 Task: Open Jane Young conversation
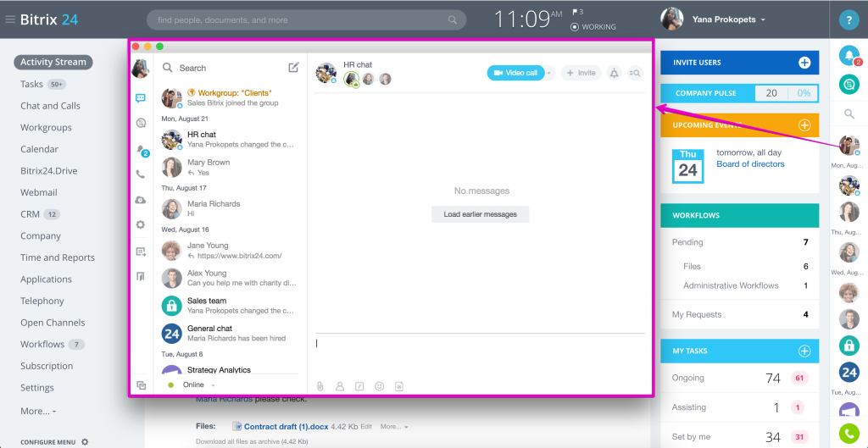(230, 250)
